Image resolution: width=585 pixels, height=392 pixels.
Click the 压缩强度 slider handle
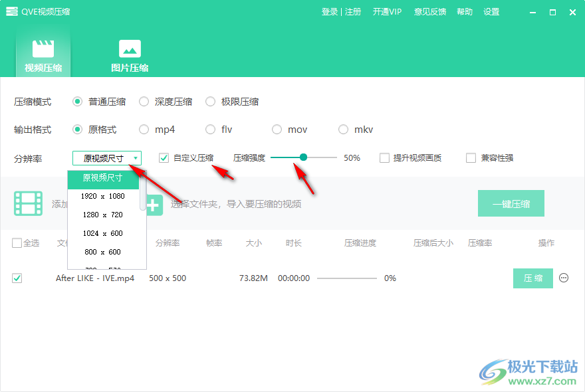point(303,157)
